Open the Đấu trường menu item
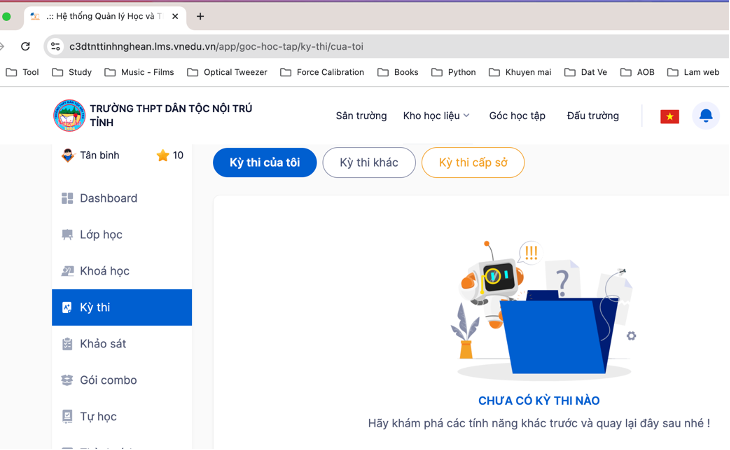 (x=592, y=116)
